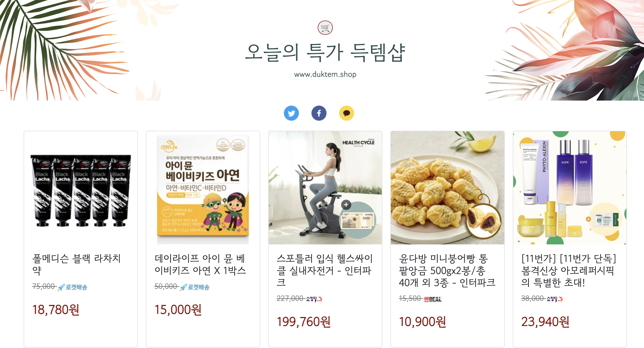
Task: Click the 쇼킹딜 badge beside 227,000
Action: coord(314,299)
